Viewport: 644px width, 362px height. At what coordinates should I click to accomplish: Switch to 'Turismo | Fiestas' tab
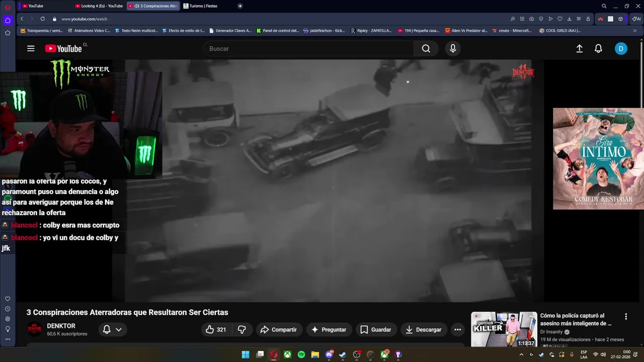206,6
